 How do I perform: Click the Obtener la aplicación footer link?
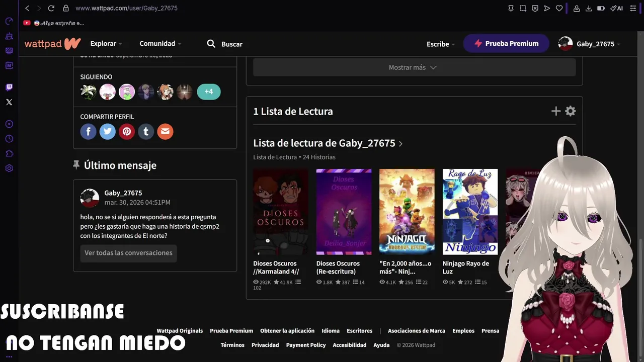(287, 331)
